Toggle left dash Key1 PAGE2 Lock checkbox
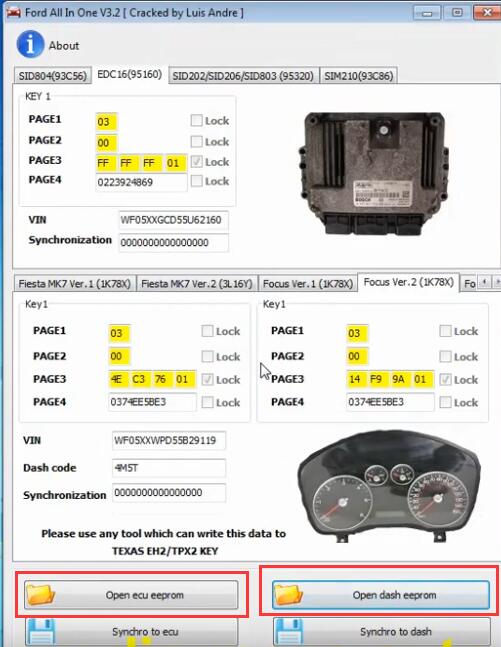This screenshot has width=501, height=647. pyautogui.click(x=207, y=357)
